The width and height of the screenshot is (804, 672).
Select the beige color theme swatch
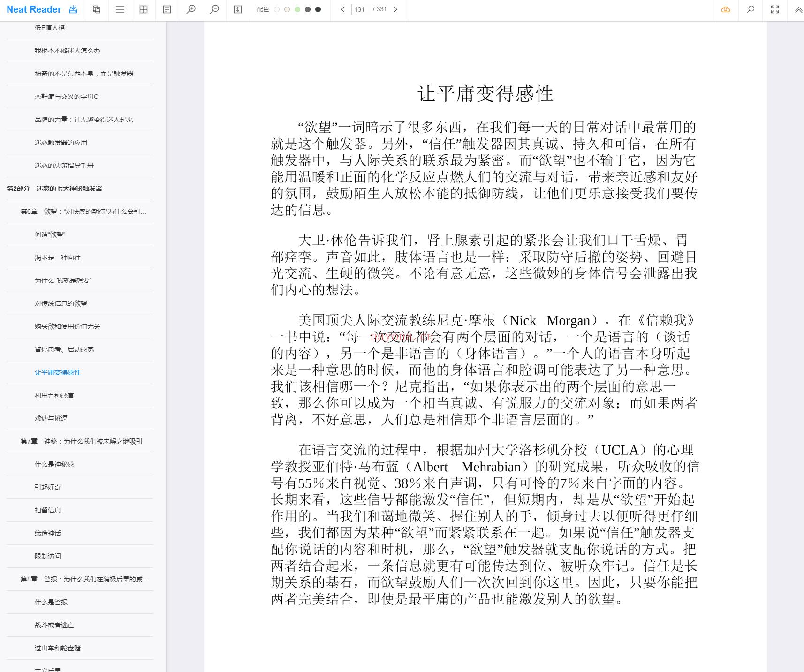[x=287, y=9]
